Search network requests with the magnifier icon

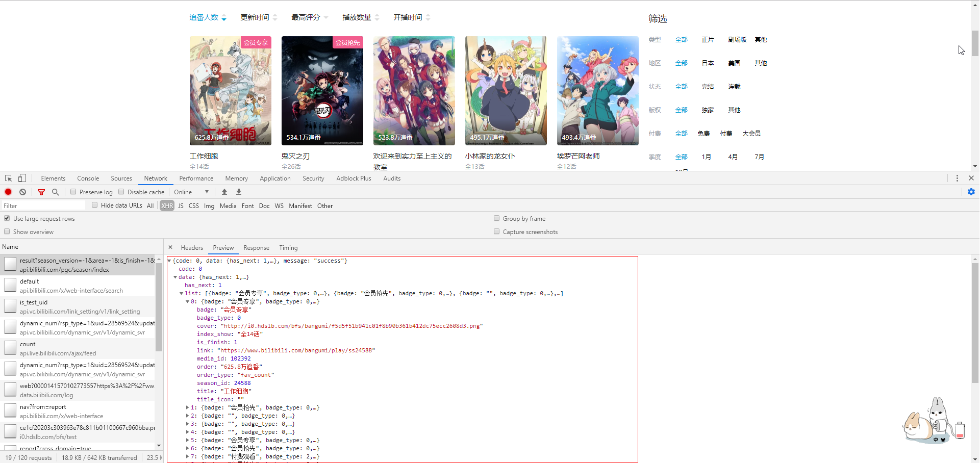point(55,192)
